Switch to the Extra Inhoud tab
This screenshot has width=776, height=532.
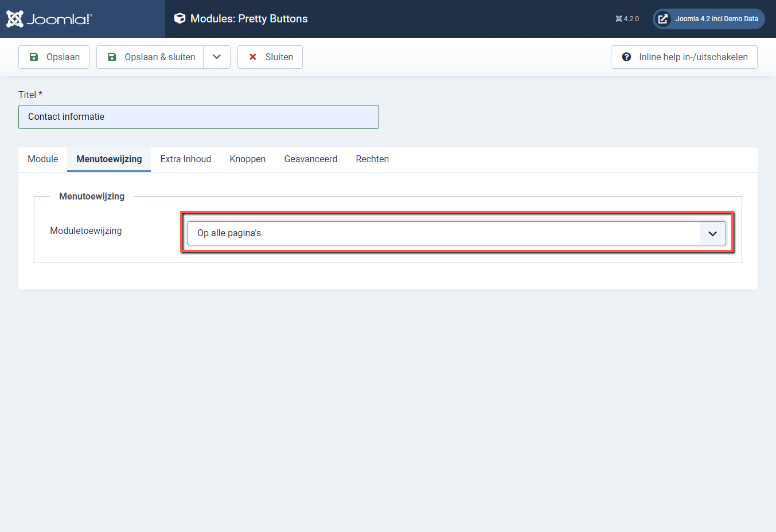(x=185, y=159)
